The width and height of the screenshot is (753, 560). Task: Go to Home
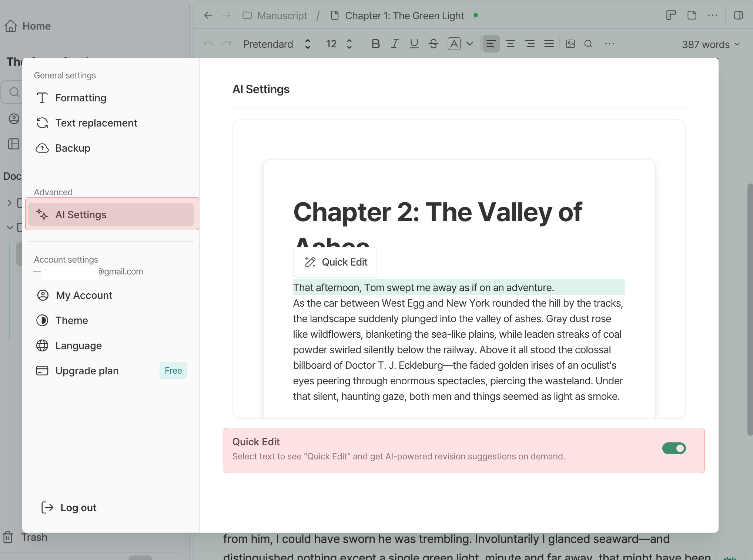tap(28, 26)
